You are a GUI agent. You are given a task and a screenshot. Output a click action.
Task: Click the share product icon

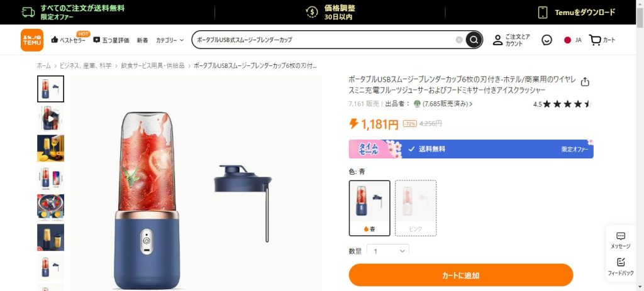point(585,82)
